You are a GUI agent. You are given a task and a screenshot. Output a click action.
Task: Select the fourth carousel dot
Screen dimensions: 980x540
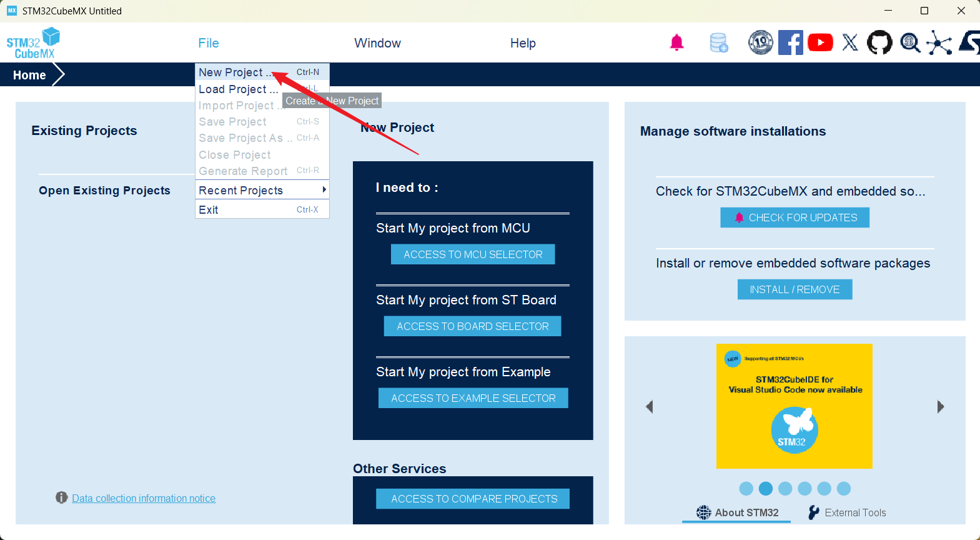804,489
